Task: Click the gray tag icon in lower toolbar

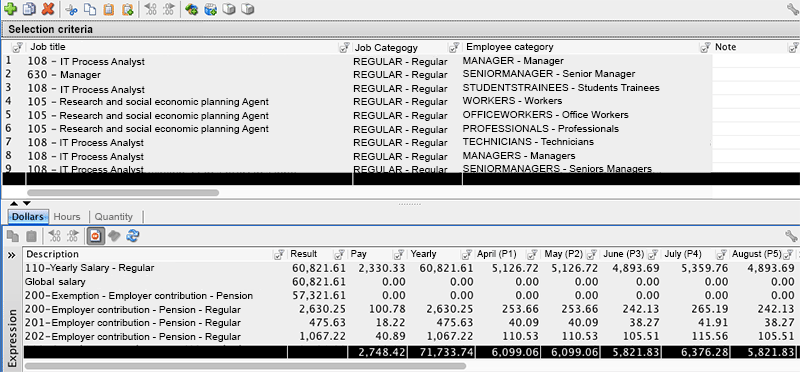Action: click(x=114, y=236)
